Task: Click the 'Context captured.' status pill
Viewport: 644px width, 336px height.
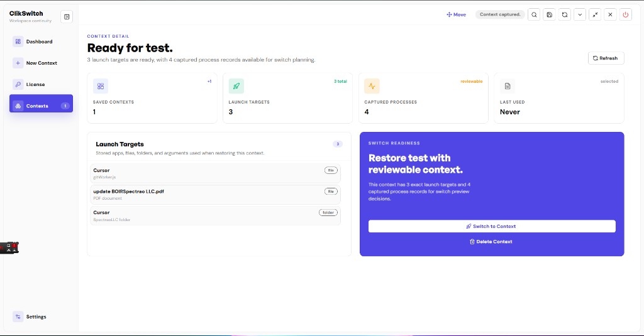Action: 500,14
